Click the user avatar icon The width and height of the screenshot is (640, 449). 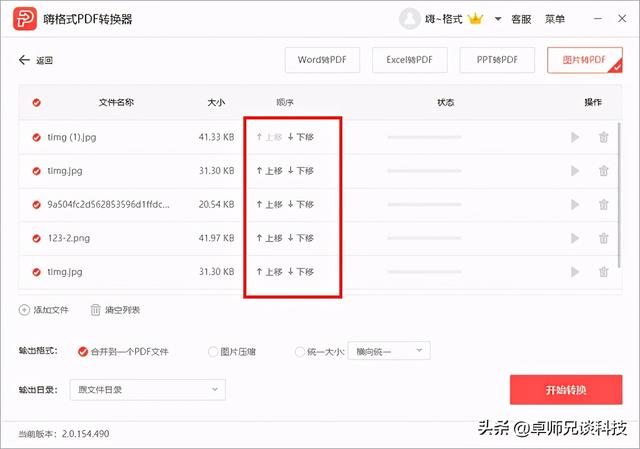410,19
